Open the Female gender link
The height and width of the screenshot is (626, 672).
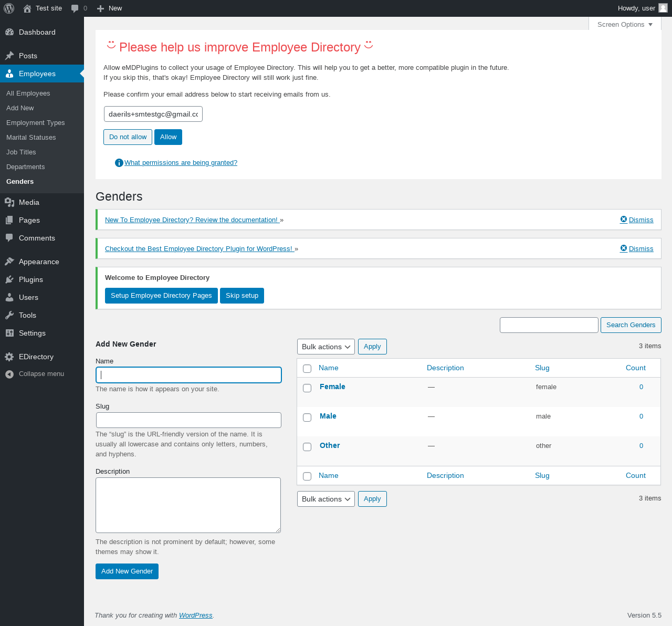pyautogui.click(x=332, y=387)
